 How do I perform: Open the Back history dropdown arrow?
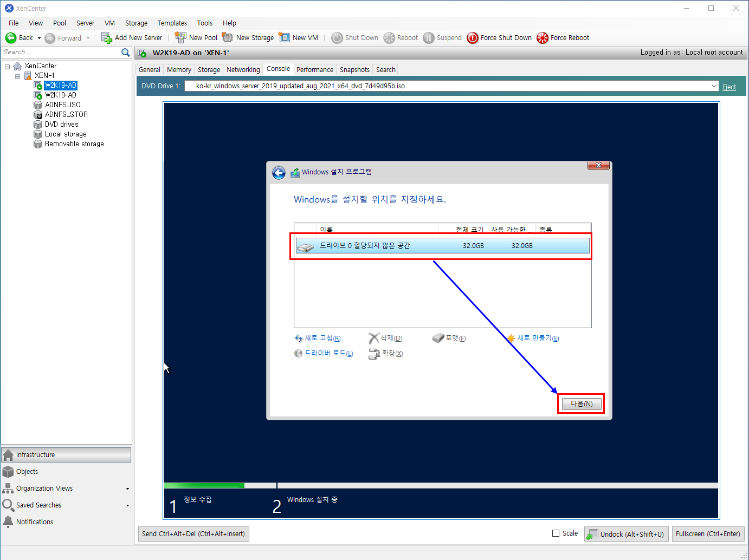click(x=39, y=38)
